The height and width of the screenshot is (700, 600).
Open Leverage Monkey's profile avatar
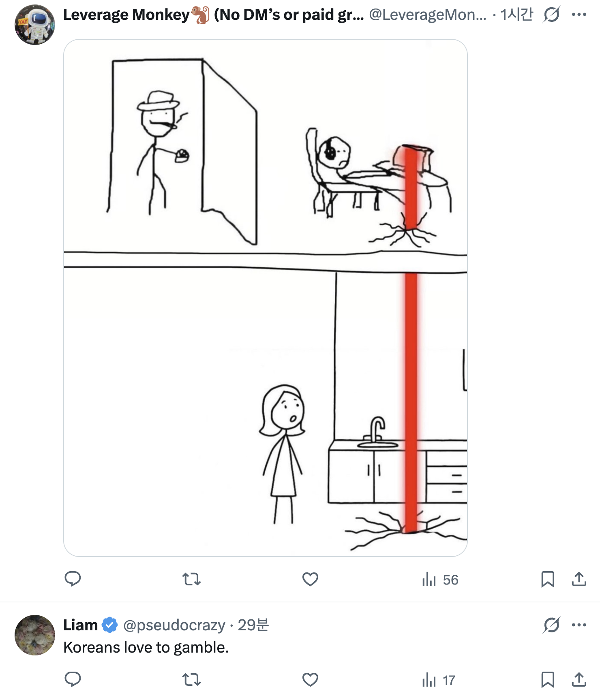click(35, 25)
